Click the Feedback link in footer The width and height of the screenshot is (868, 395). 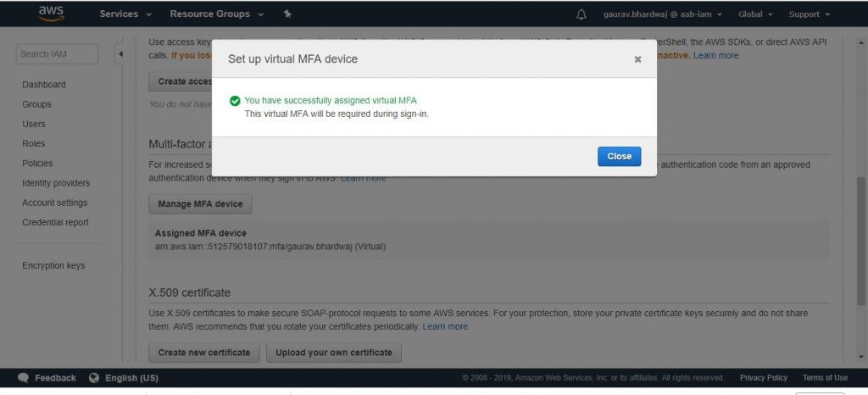click(55, 378)
